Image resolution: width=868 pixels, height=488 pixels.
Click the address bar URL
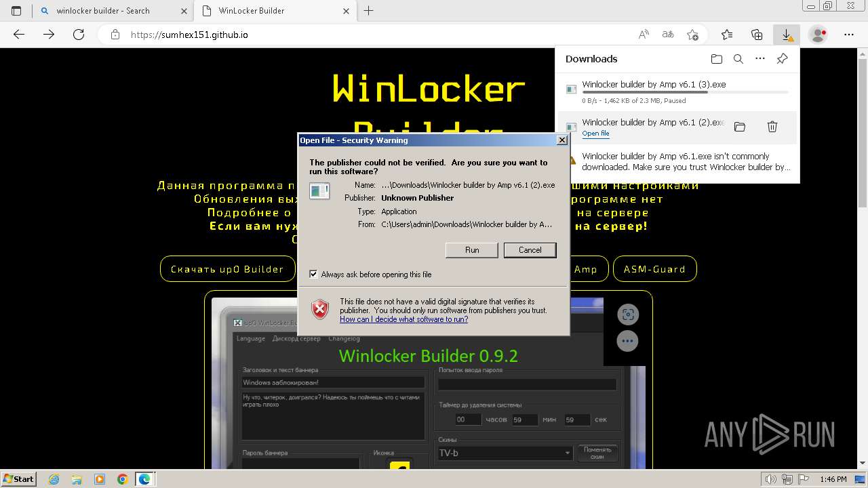(189, 35)
